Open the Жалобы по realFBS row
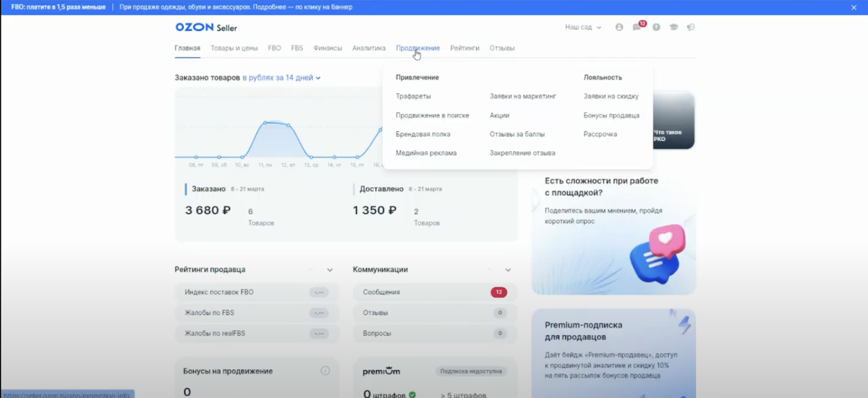 point(256,334)
